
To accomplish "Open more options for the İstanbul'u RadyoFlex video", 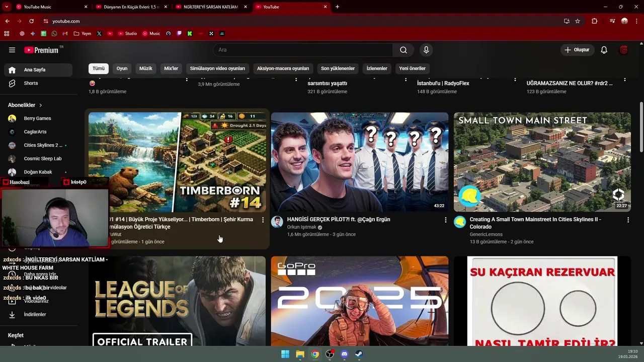I will click(515, 79).
